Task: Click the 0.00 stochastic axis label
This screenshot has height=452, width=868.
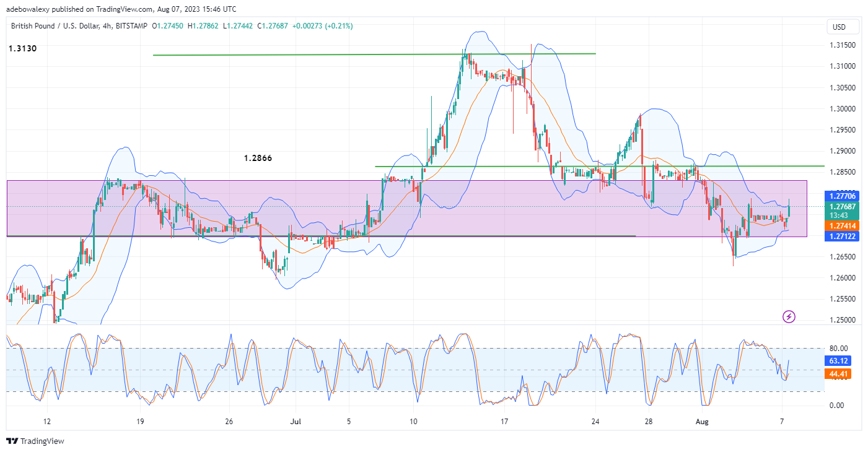Action: point(836,406)
